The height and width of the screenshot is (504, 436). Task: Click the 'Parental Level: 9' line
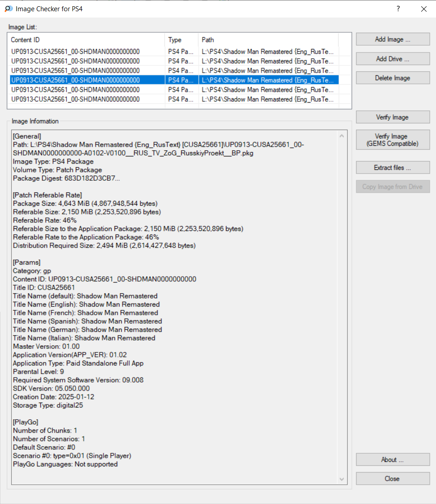(38, 372)
